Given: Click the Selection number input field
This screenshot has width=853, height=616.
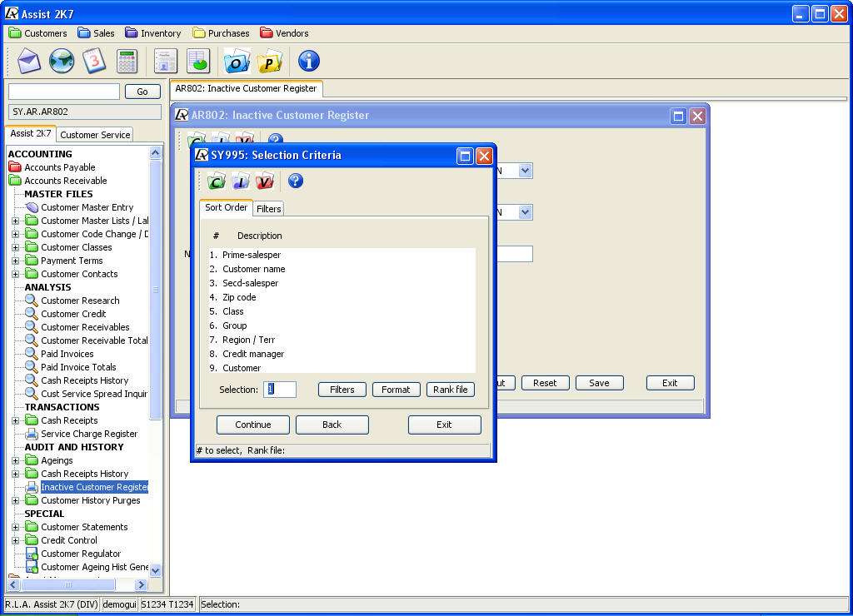Looking at the screenshot, I should click(x=280, y=390).
